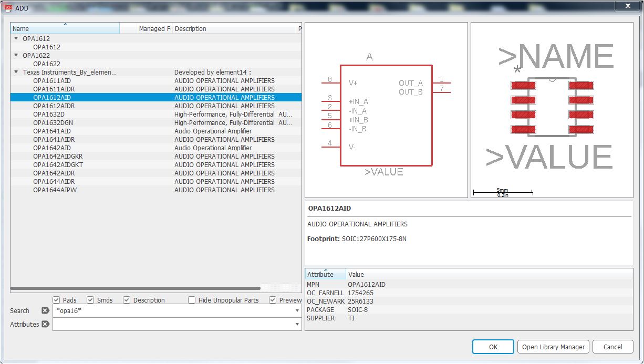Collapse the Texas Instruments_By_element library node
The width and height of the screenshot is (644, 364).
point(16,72)
